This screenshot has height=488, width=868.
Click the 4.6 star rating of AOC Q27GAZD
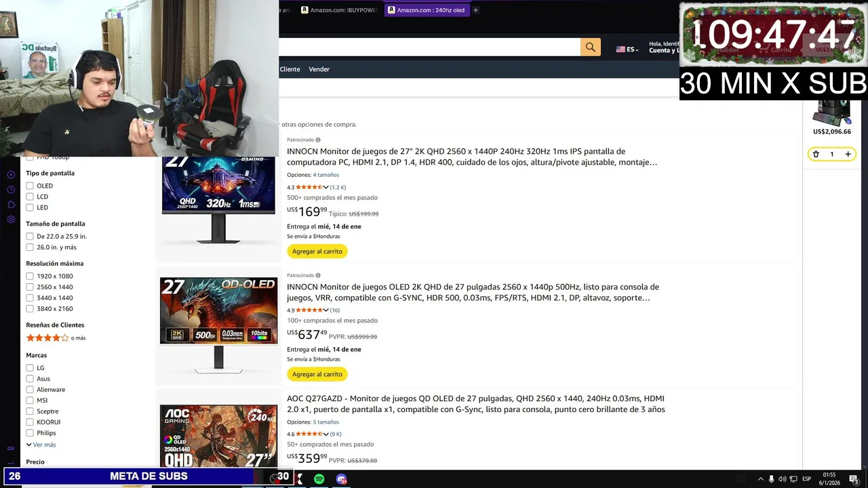point(309,434)
